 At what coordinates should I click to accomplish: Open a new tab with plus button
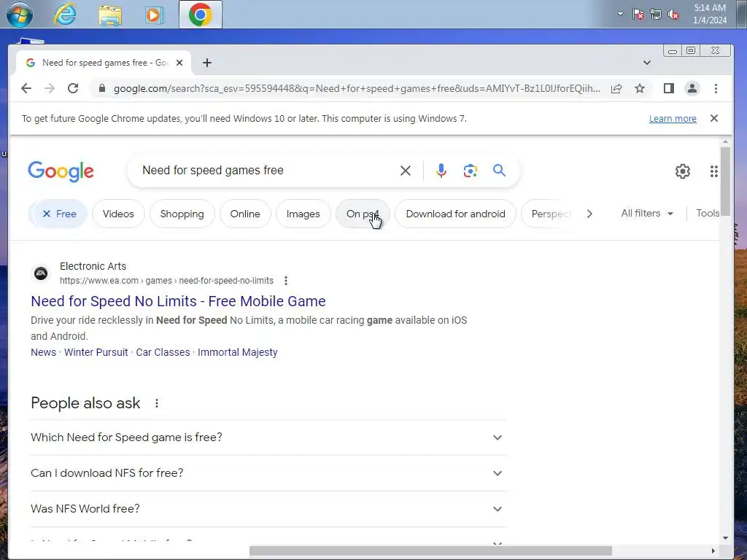pyautogui.click(x=206, y=63)
